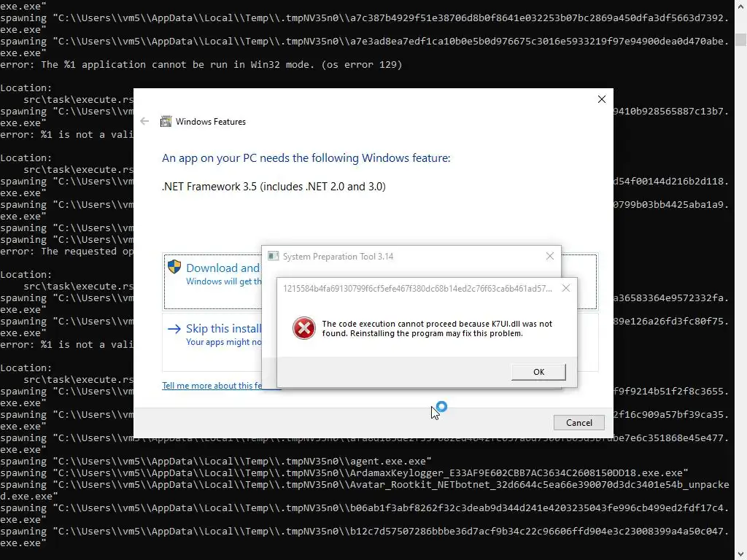Viewport: 747px width, 560px height.
Task: Open the Tell me more about this feature link
Action: (x=212, y=386)
